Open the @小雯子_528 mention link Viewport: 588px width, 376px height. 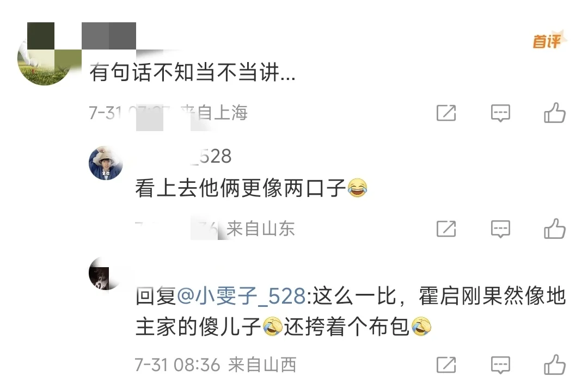coord(241,296)
